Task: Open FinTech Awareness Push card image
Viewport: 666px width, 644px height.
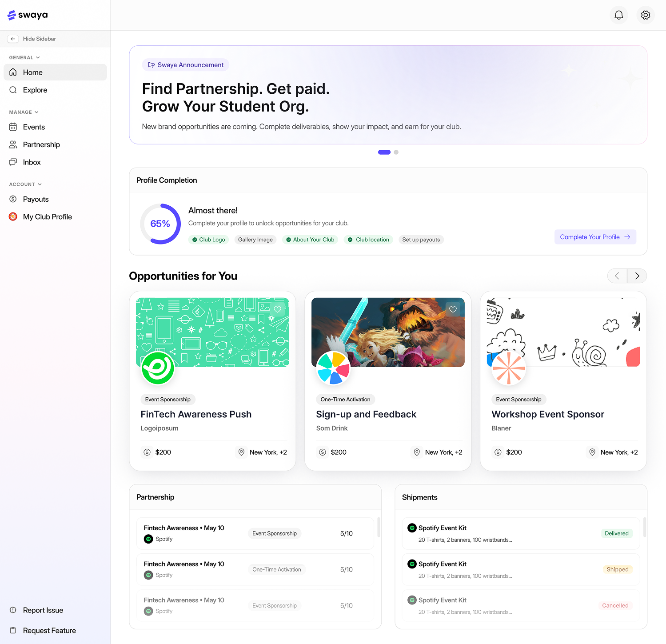Action: [212, 332]
